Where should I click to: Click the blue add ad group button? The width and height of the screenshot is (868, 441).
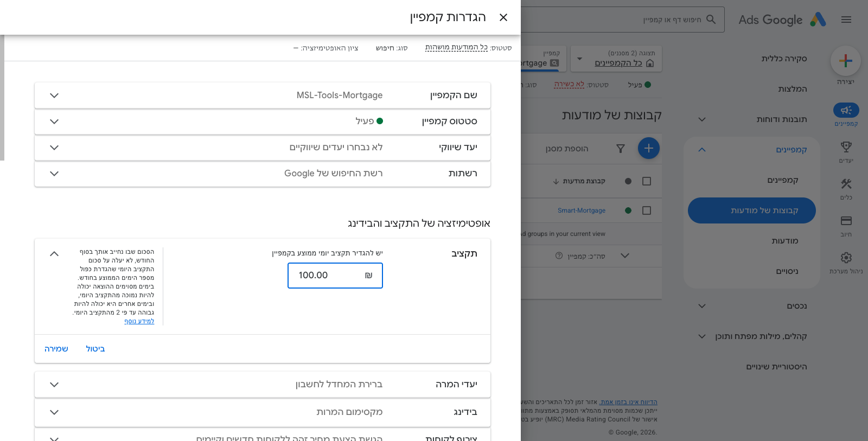[x=649, y=148]
